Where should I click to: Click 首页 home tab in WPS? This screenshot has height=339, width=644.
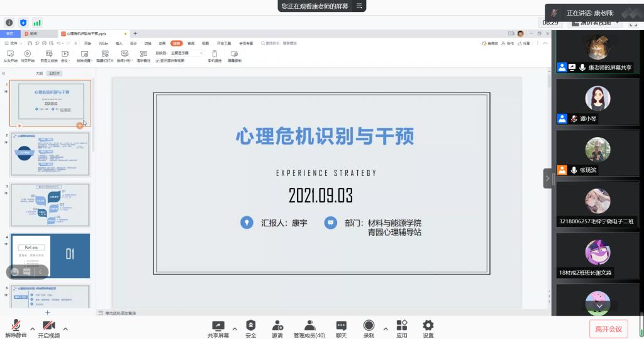(x=10, y=34)
